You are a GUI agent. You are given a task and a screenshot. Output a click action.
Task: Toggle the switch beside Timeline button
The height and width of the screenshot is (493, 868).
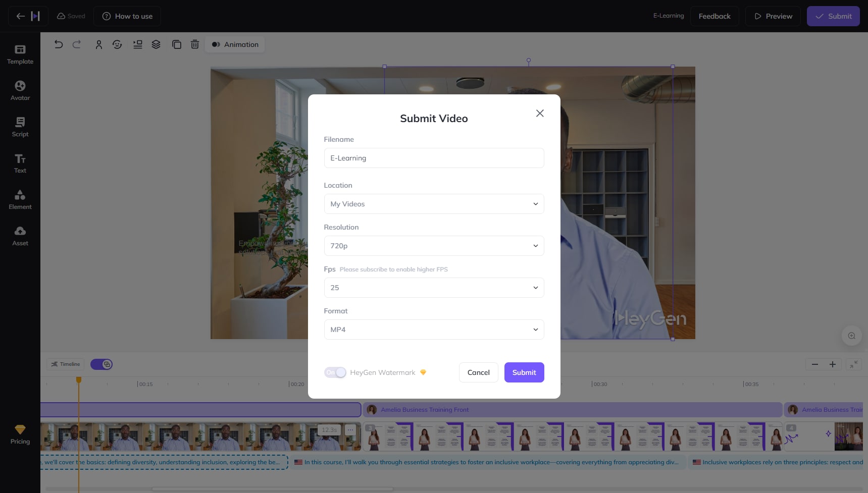click(x=101, y=364)
